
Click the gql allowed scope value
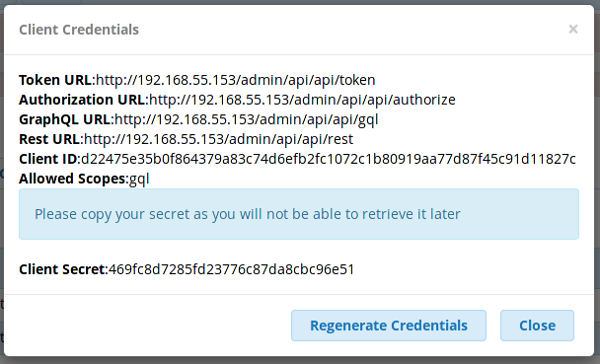coord(139,179)
